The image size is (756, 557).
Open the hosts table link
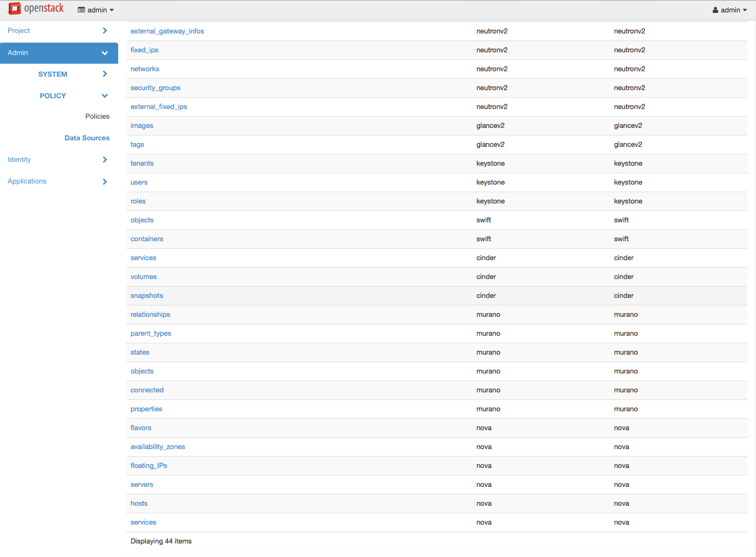(x=139, y=504)
